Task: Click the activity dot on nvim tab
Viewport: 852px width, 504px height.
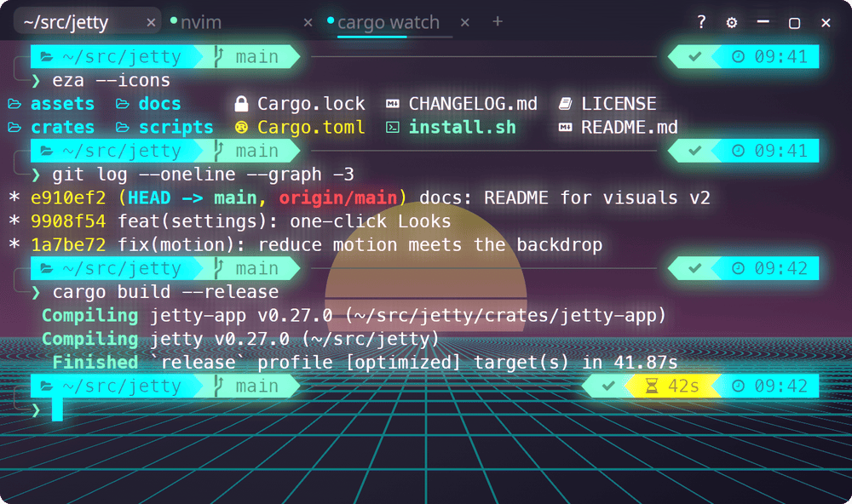Action: 174,20
